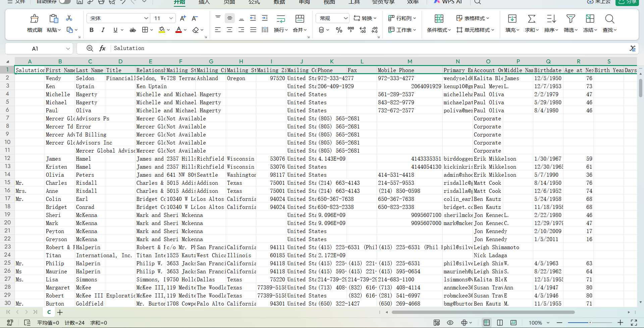Toggle justify alignment
The height and width of the screenshot is (328, 644).
pyautogui.click(x=253, y=30)
